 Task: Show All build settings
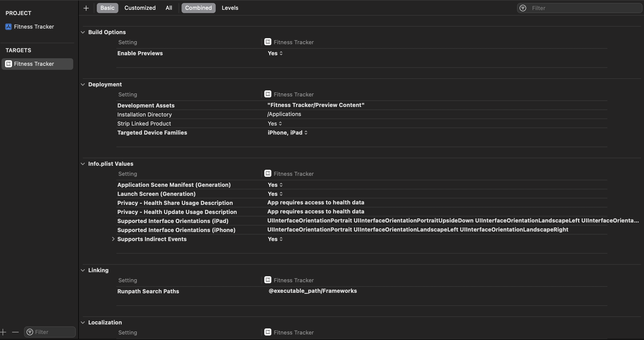pyautogui.click(x=169, y=8)
